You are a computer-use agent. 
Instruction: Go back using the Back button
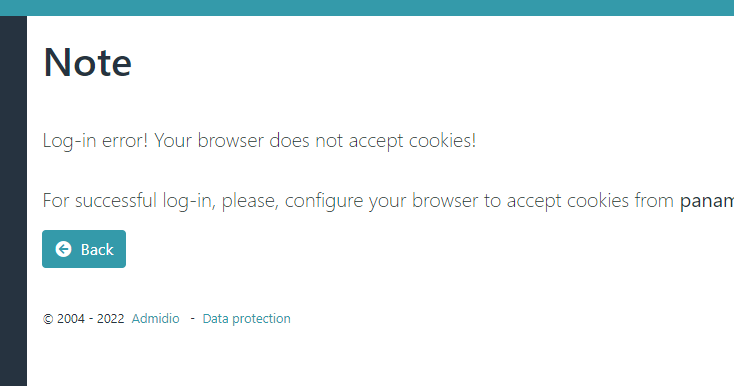[84, 249]
